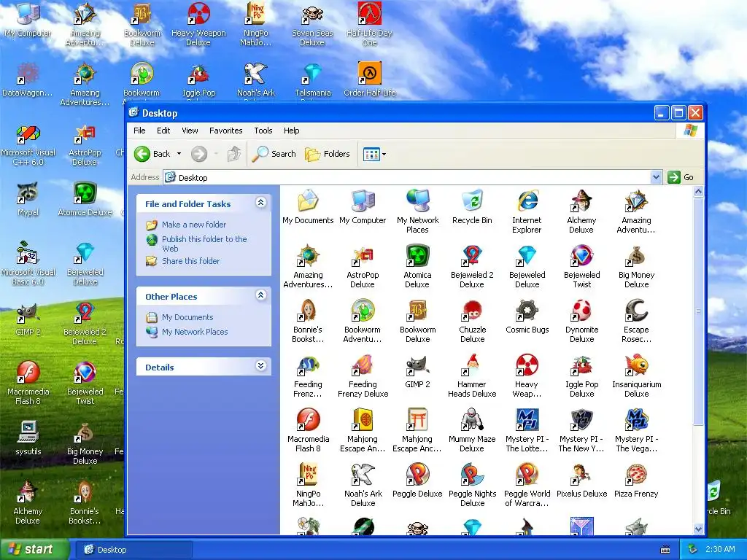Image resolution: width=747 pixels, height=560 pixels.
Task: Open the Help menu
Action: pos(292,131)
